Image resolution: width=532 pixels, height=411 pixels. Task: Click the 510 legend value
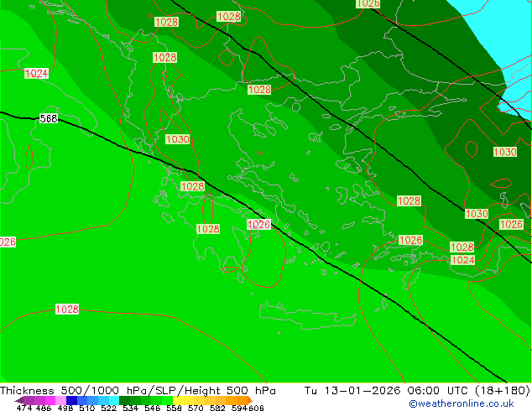[x=87, y=408]
